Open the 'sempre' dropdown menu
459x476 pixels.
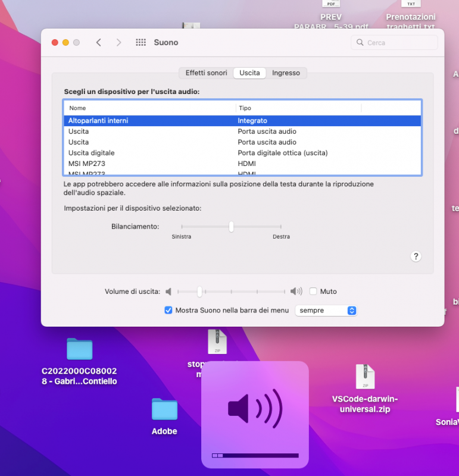[x=326, y=311]
